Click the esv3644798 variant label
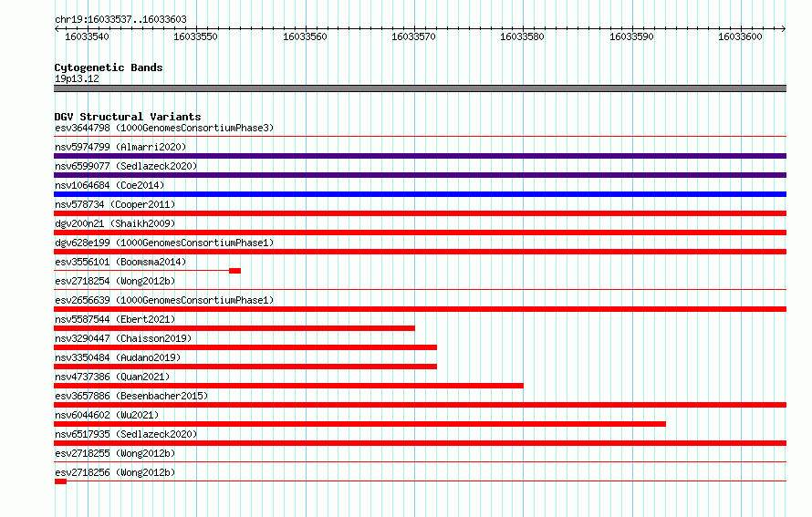Image resolution: width=812 pixels, height=517 pixels. click(164, 128)
